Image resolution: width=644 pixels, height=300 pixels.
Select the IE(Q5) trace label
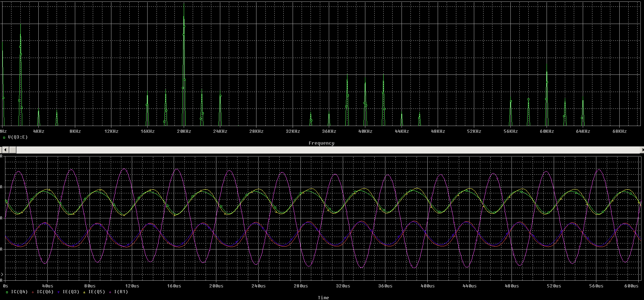pyautogui.click(x=97, y=292)
